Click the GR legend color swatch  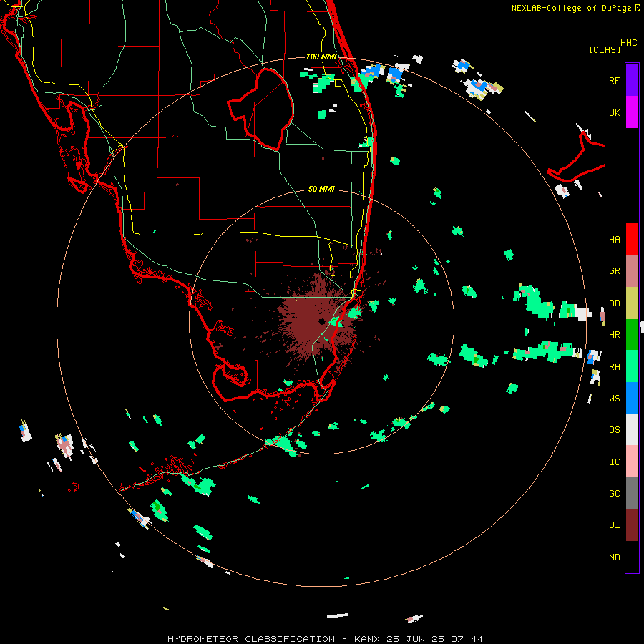pos(632,271)
